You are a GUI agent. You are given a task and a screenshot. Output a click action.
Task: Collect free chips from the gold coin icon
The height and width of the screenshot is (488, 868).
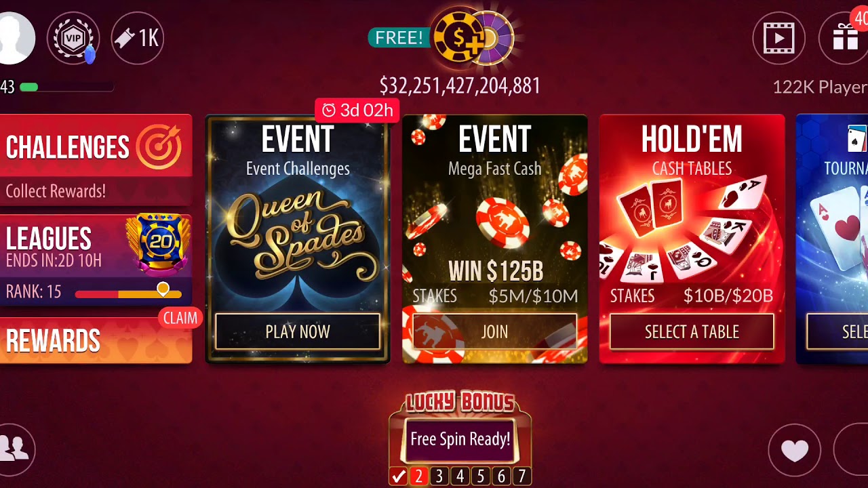[458, 38]
